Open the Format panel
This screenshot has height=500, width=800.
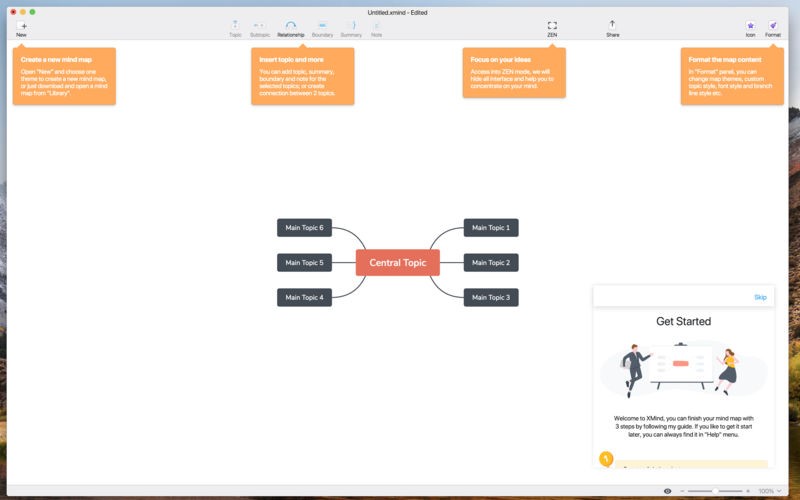pos(773,29)
